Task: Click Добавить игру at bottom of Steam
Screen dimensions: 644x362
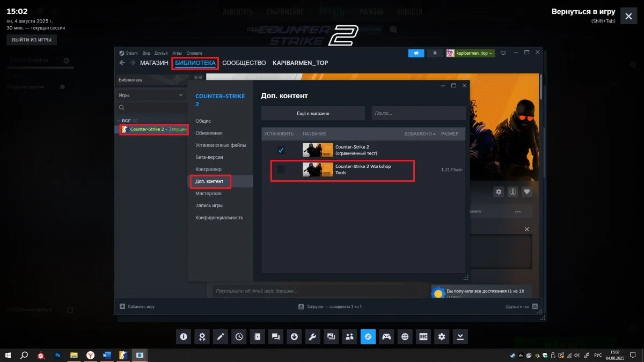Action: (x=137, y=306)
